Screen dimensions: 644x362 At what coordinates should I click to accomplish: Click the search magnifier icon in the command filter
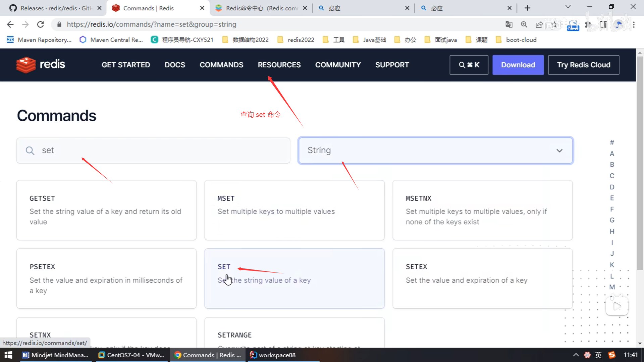30,150
